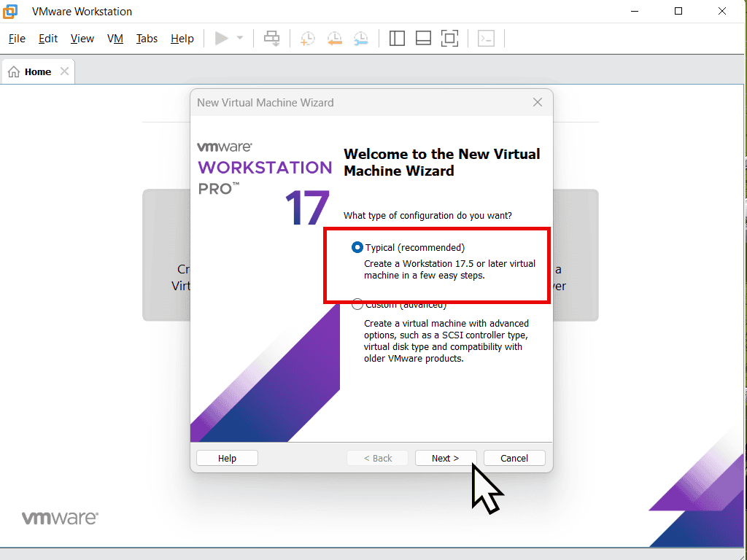Select the Custom (advanced) radio button
This screenshot has width=747, height=560.
pos(357,305)
